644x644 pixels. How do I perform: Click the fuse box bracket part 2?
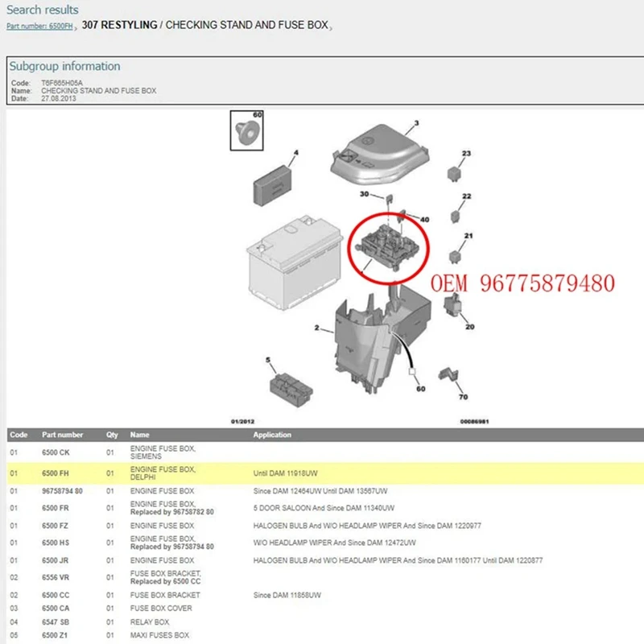382,339
